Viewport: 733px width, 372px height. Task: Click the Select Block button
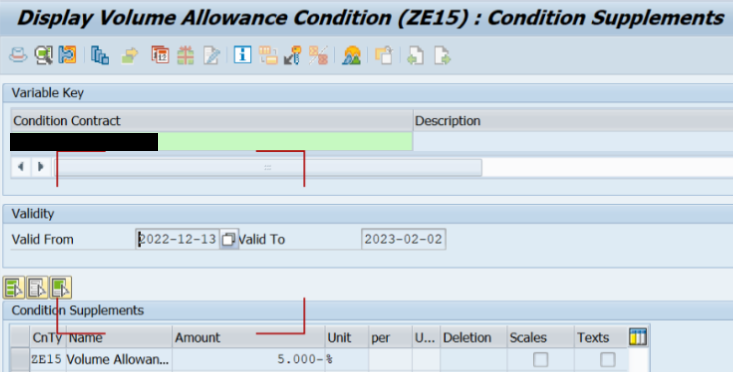click(61, 287)
